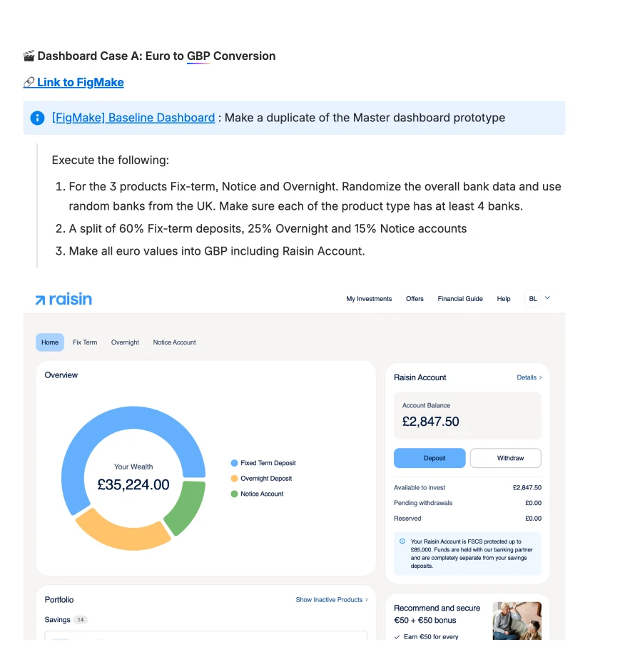Click the green Notice donut segment
The image size is (630, 672).
(188, 508)
